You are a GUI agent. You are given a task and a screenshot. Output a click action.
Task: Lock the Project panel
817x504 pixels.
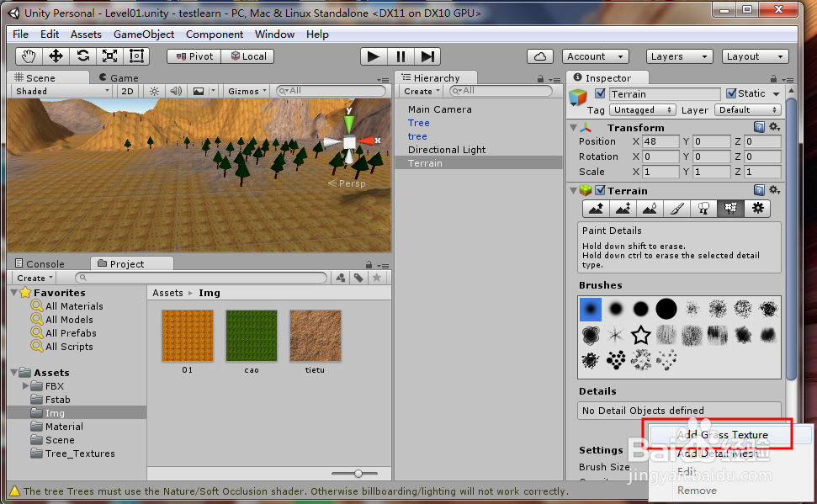coord(369,265)
